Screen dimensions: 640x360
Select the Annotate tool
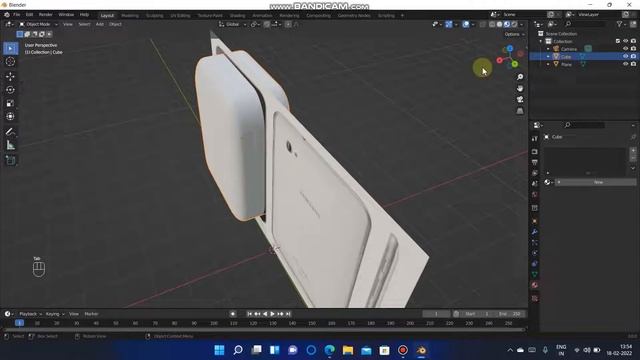click(10, 131)
